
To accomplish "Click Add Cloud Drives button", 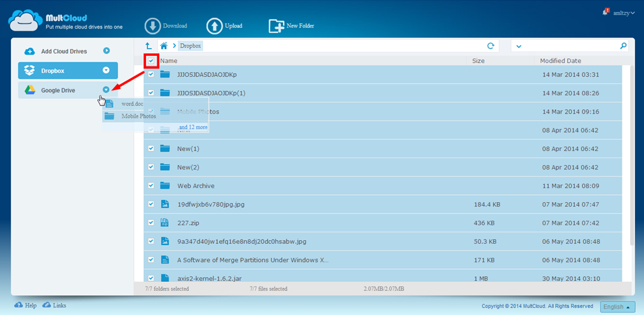I will point(63,51).
